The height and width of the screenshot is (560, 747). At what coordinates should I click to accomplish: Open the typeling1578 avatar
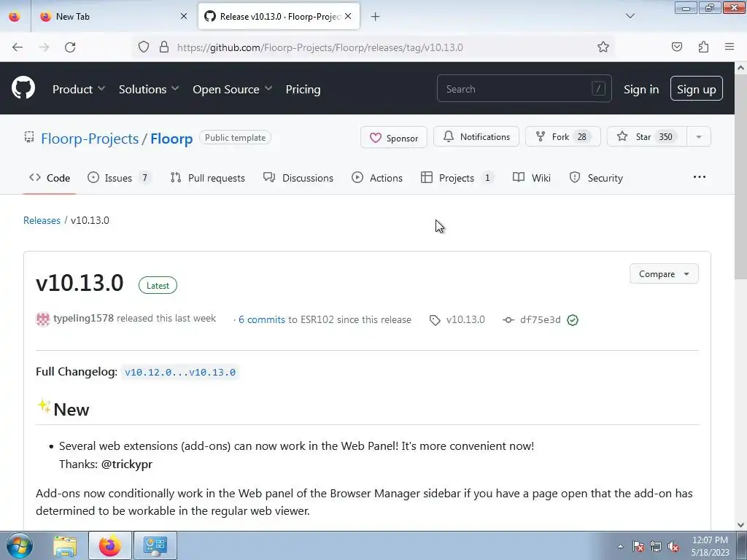(43, 319)
